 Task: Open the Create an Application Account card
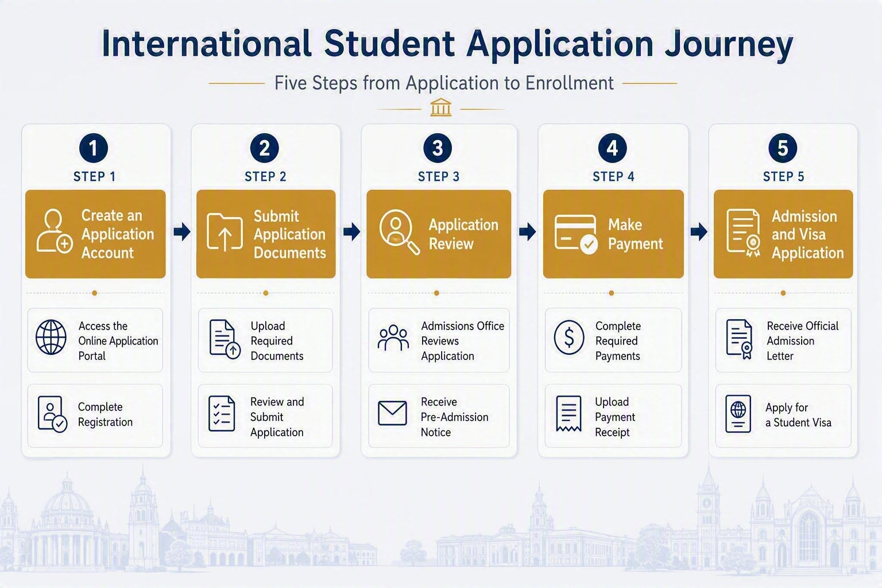click(95, 234)
